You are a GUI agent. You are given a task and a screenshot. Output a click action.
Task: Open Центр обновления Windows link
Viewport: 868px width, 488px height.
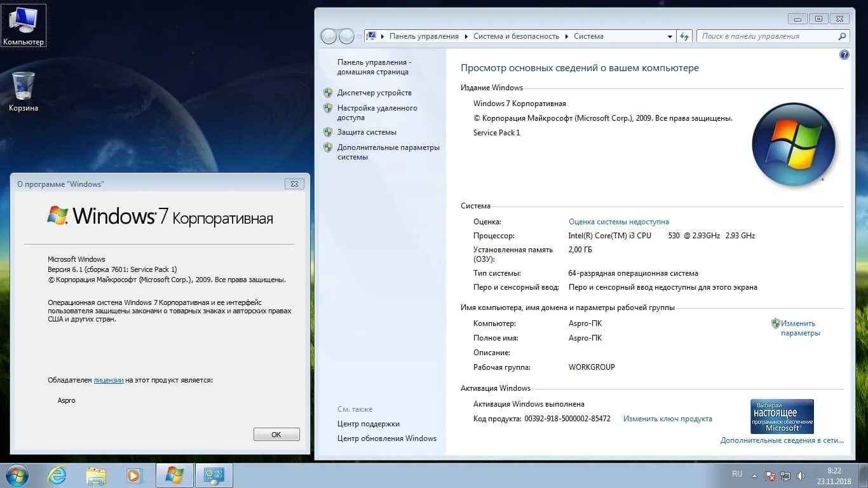pyautogui.click(x=387, y=438)
